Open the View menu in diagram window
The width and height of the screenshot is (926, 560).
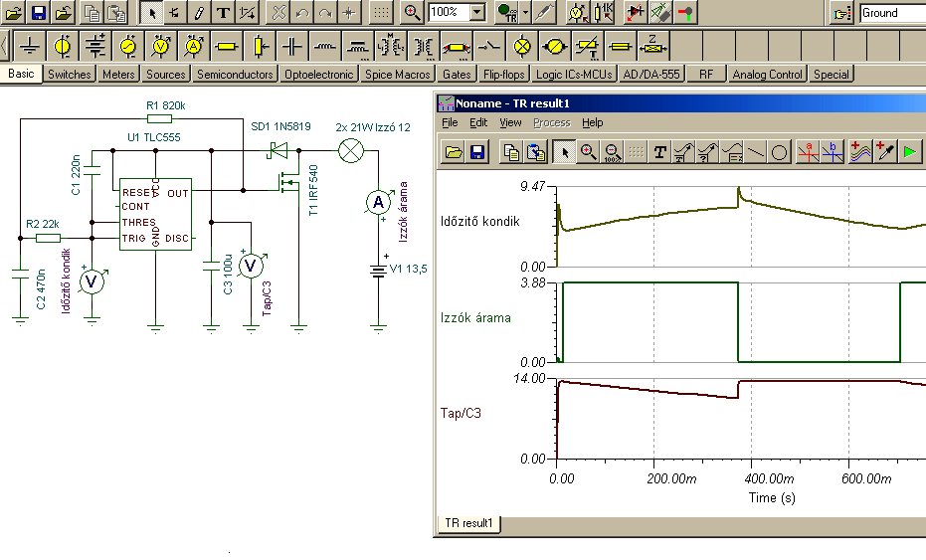pyautogui.click(x=510, y=122)
